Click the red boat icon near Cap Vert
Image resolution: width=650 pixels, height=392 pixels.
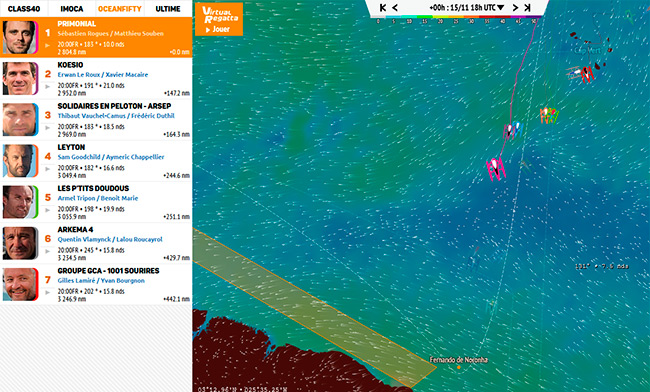coord(587,75)
